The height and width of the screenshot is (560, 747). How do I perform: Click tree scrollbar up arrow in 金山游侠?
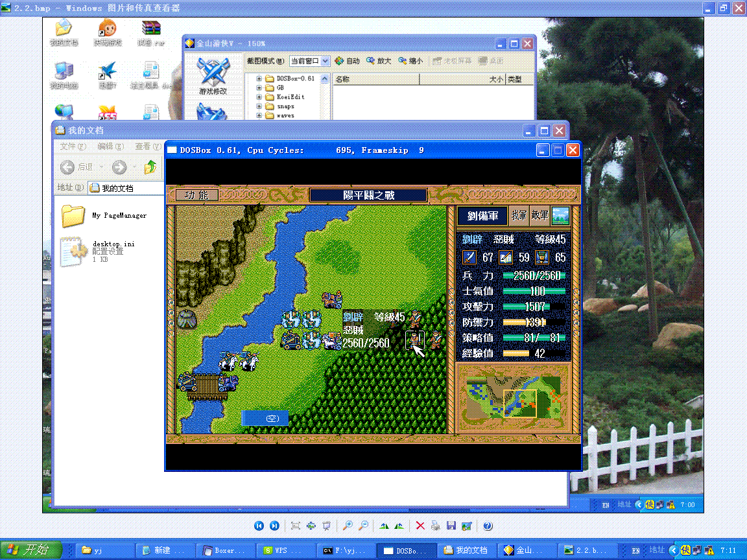coord(325,78)
